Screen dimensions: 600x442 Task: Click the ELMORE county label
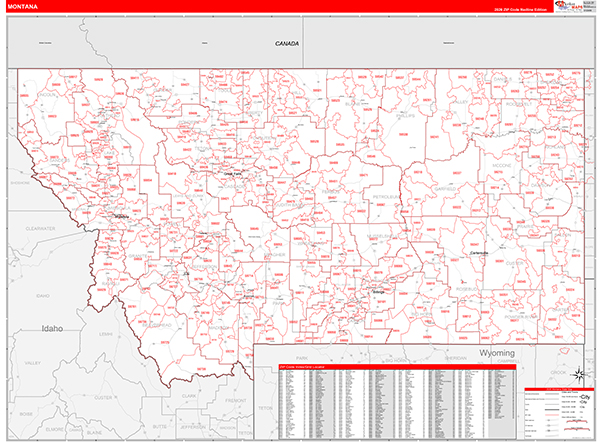pos(54,429)
